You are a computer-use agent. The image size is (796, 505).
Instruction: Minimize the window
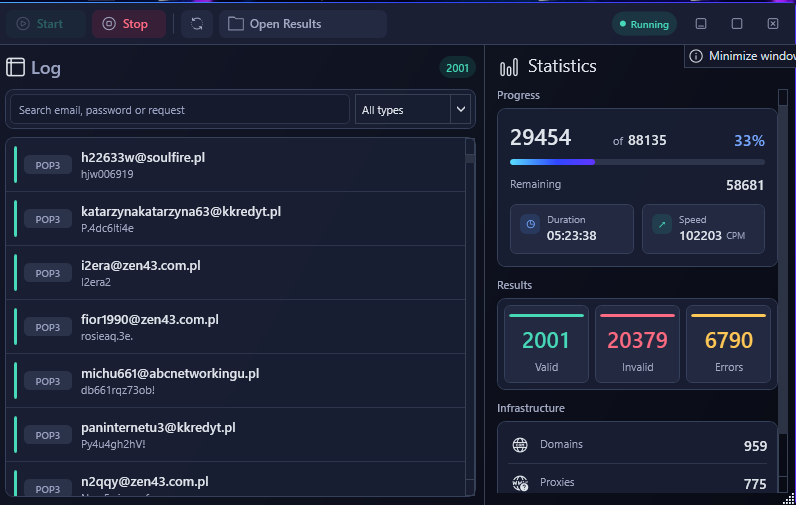point(701,24)
